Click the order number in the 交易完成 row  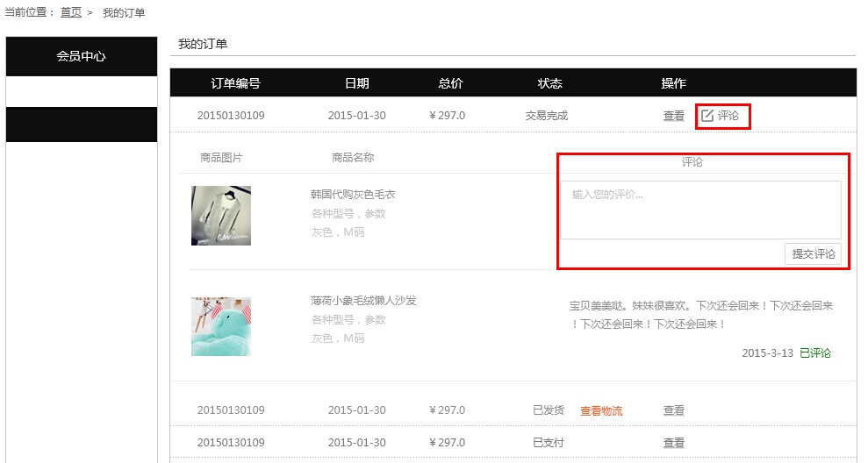[x=231, y=116]
